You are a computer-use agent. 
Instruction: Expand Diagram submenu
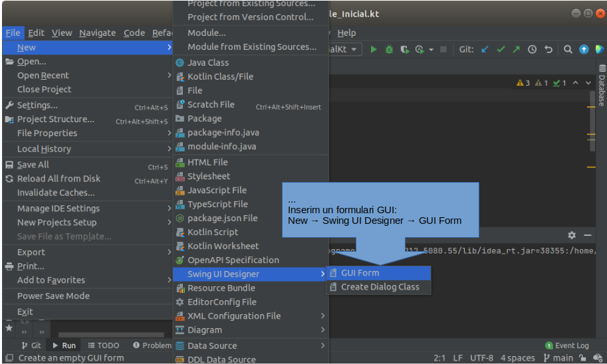(x=251, y=330)
